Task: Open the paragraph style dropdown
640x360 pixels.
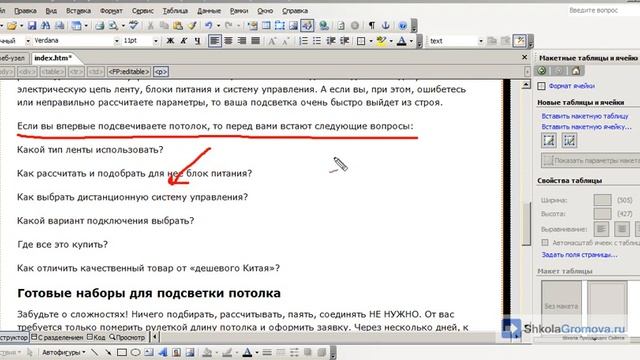Action: tap(28, 41)
